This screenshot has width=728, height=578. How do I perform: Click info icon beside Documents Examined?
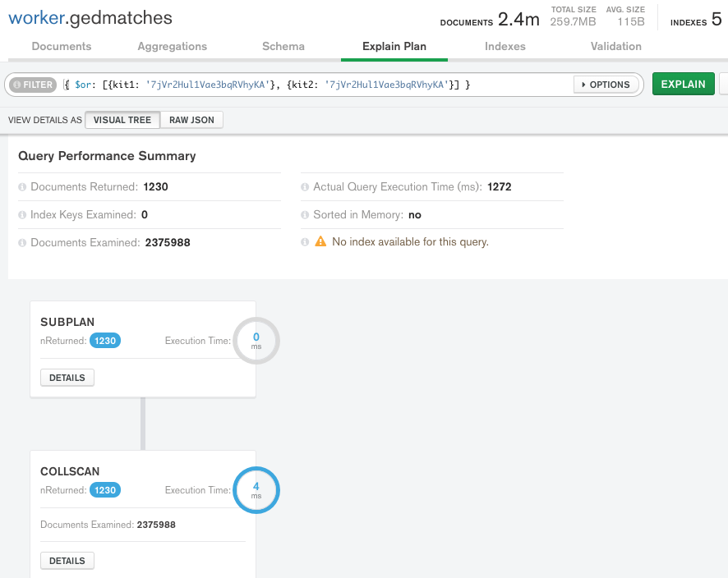[22, 243]
